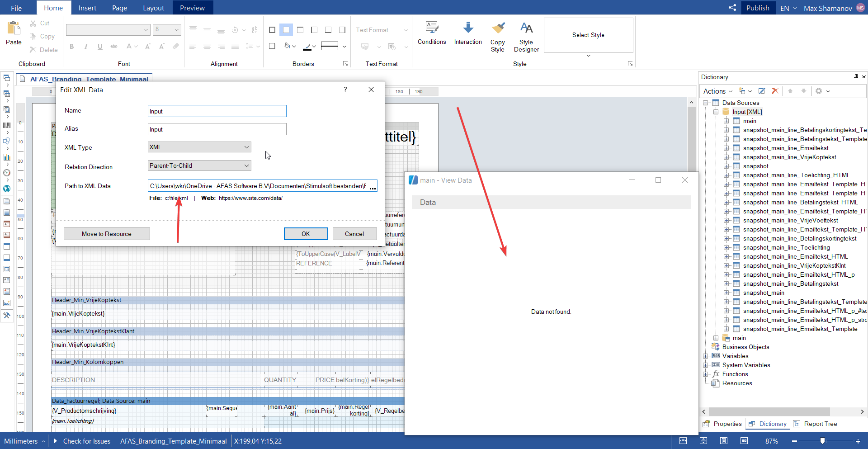Toggle the All borders button in Borders group
Viewport: 868px width, 449px height.
pyautogui.click(x=272, y=30)
